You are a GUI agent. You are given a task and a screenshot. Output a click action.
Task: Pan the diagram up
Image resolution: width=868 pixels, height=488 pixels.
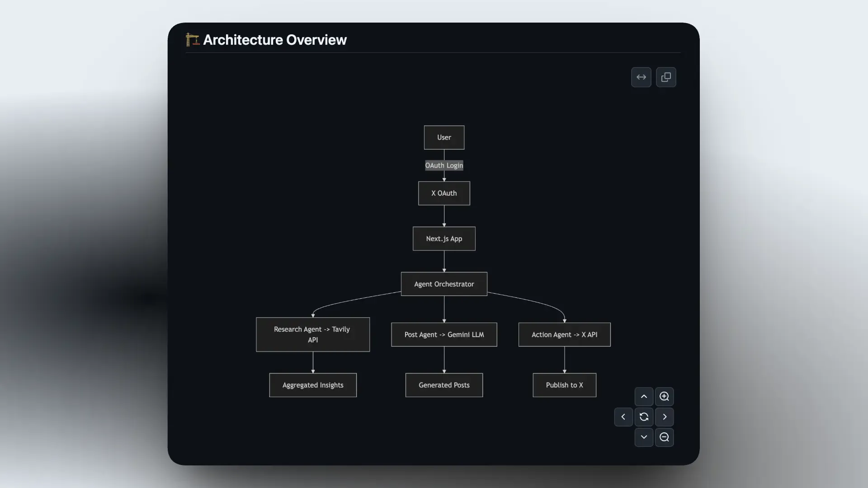pos(644,397)
